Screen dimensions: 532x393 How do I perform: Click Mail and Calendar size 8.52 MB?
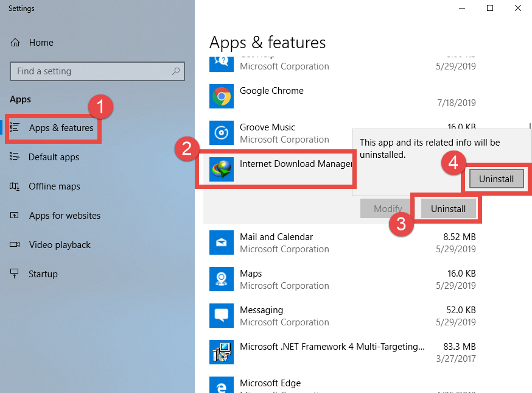(x=460, y=237)
